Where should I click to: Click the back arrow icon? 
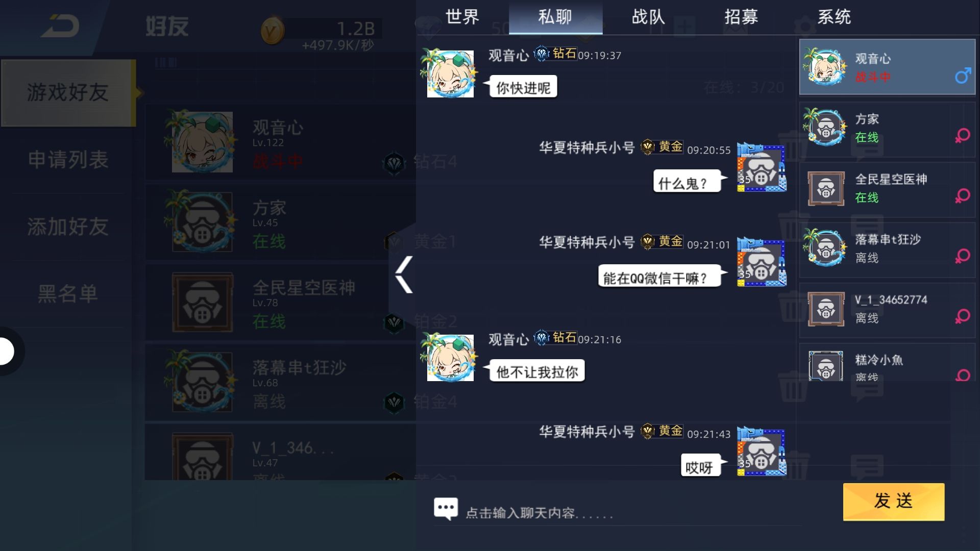(60, 27)
